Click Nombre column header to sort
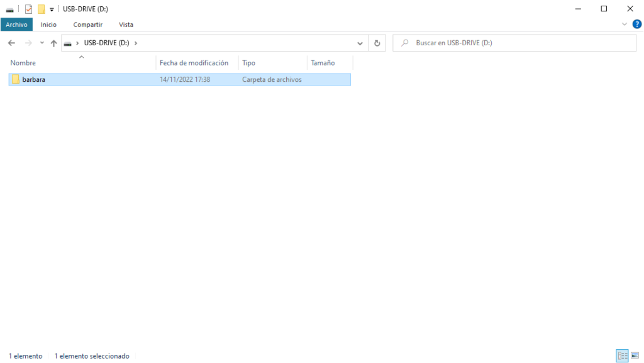The image size is (644, 363). coord(23,63)
